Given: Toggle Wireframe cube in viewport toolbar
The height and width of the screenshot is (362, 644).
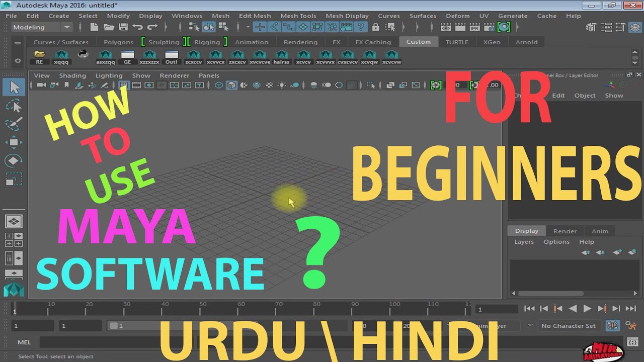Looking at the screenshot, I should click(219, 85).
